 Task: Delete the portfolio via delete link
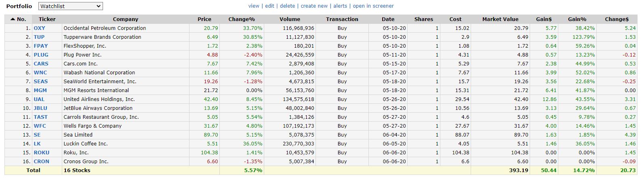287,6
